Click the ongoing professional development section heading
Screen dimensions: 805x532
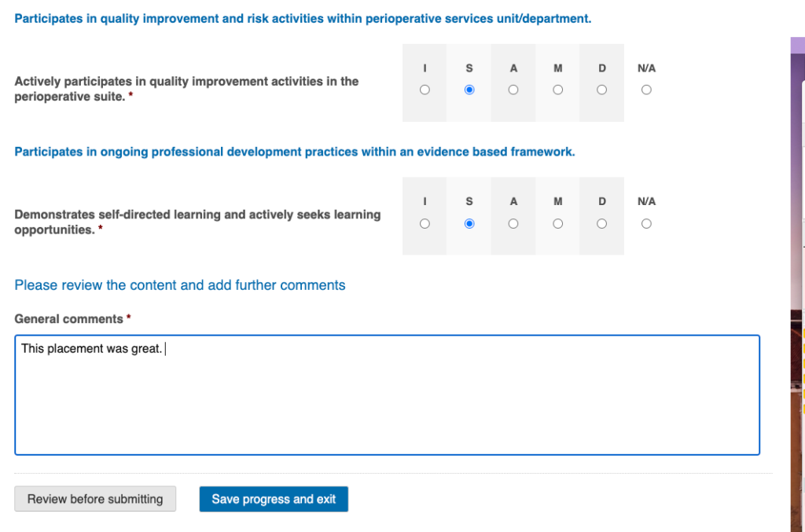coord(295,152)
